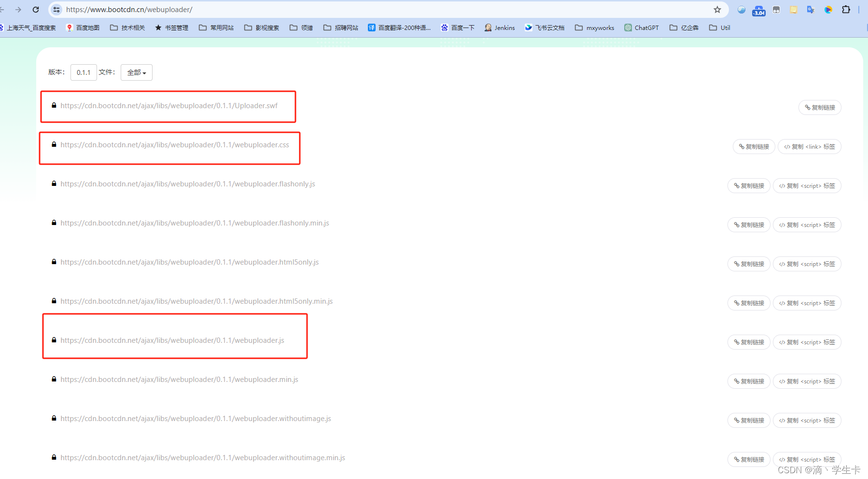Open the 技术相关 bookmarks folder
The image size is (868, 479).
coord(127,28)
